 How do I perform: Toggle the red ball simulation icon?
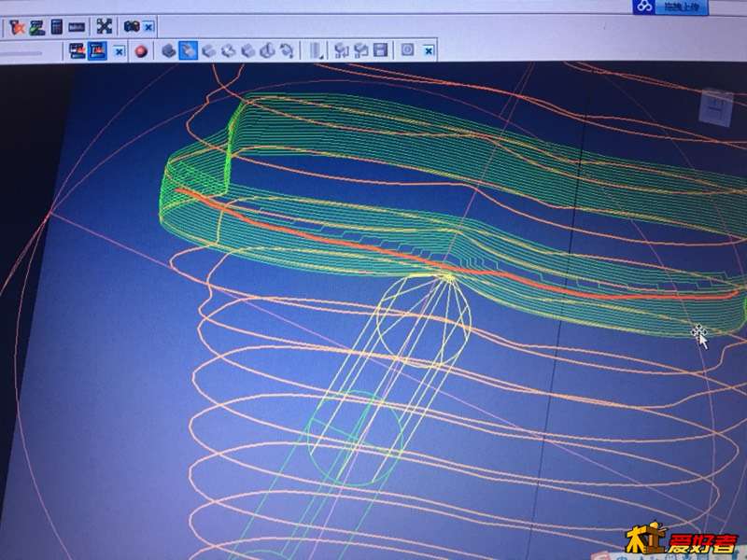tap(141, 51)
